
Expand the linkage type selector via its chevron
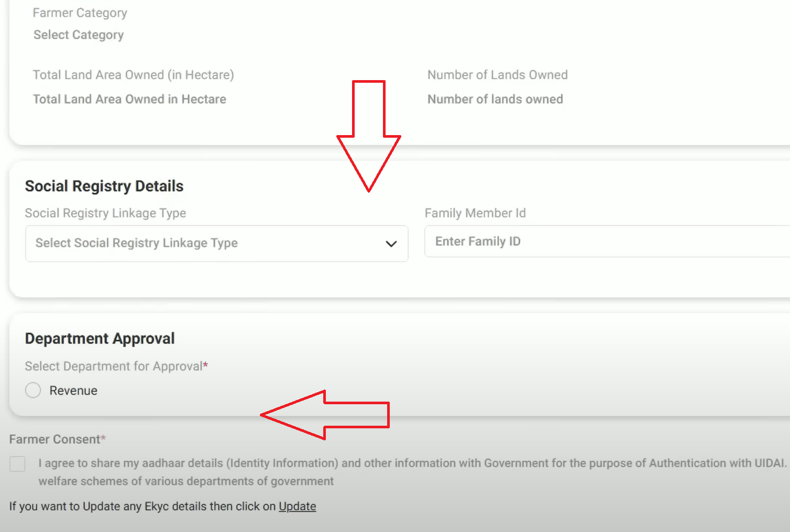coord(390,244)
